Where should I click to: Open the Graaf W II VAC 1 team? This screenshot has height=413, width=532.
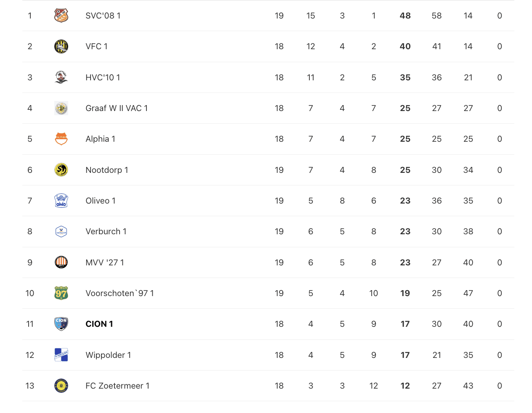[x=117, y=108]
